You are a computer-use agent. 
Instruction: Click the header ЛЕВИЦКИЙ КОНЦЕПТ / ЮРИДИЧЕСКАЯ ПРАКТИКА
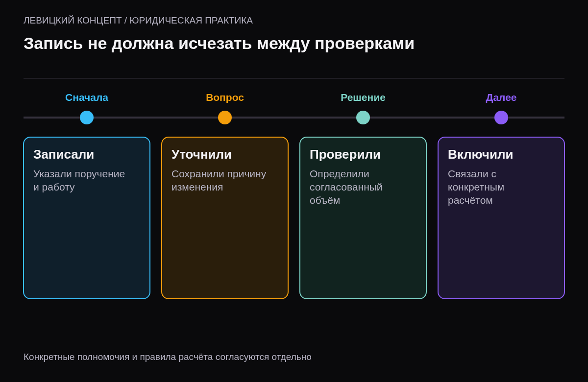pyautogui.click(x=138, y=21)
